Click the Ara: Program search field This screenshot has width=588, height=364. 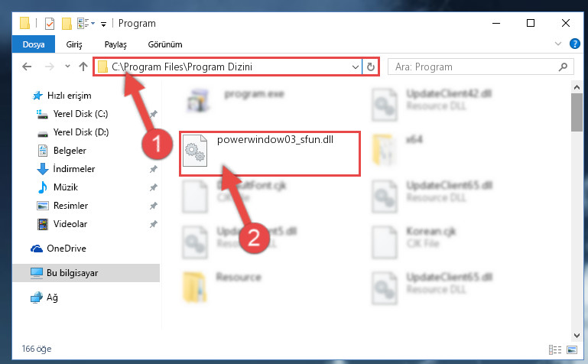(475, 67)
